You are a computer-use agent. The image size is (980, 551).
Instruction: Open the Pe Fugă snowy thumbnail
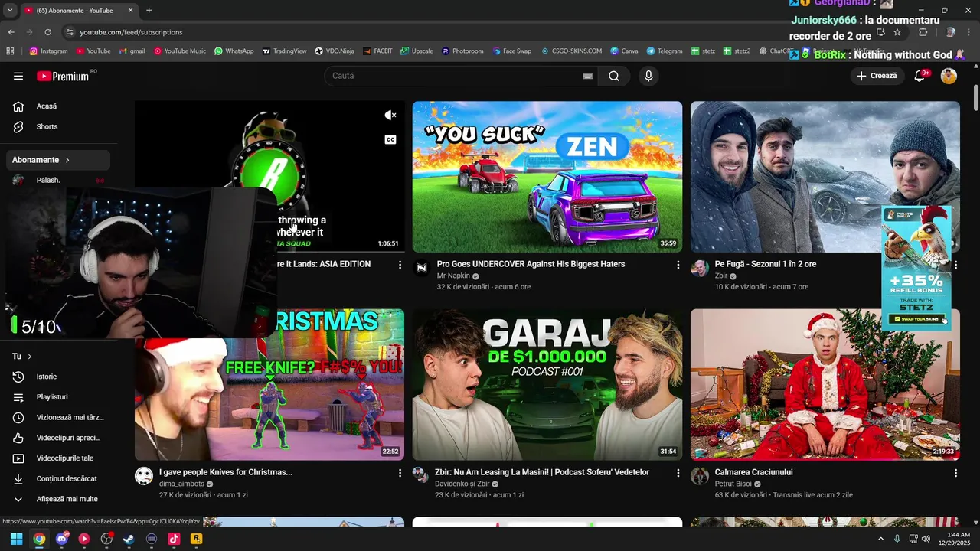coord(825,177)
